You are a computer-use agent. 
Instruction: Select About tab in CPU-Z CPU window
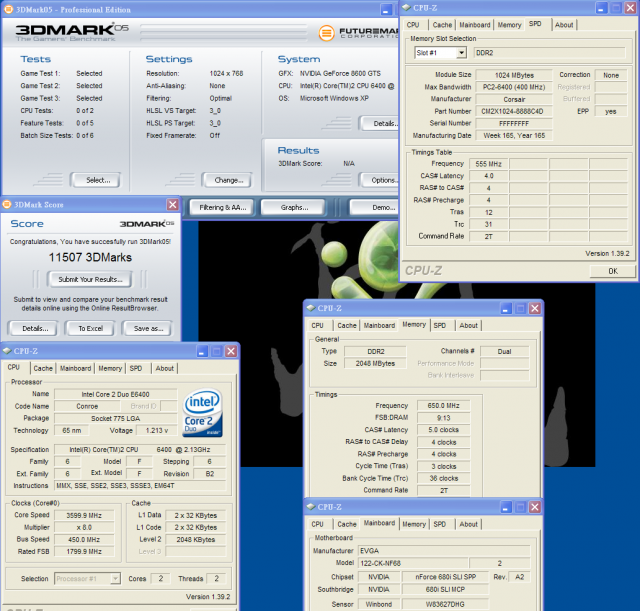point(164,368)
